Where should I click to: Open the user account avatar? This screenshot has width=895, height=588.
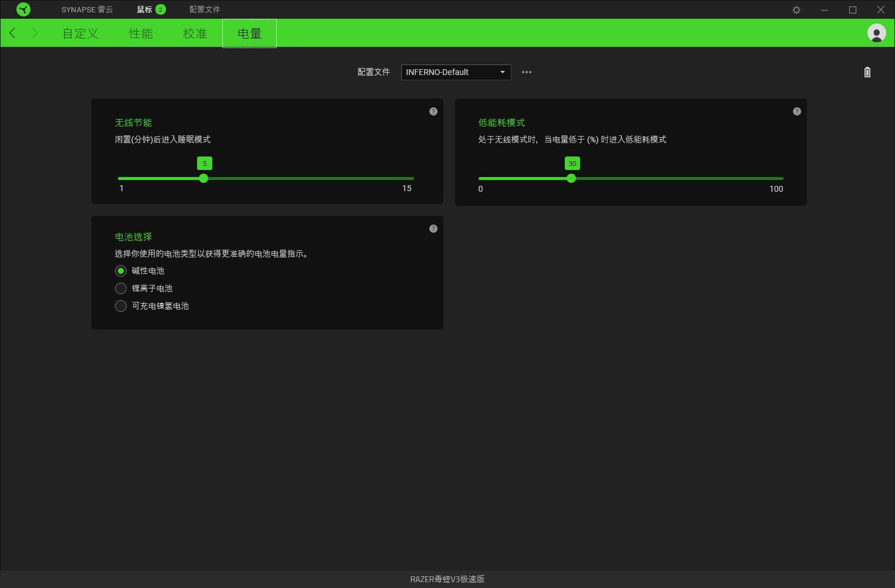pos(876,33)
